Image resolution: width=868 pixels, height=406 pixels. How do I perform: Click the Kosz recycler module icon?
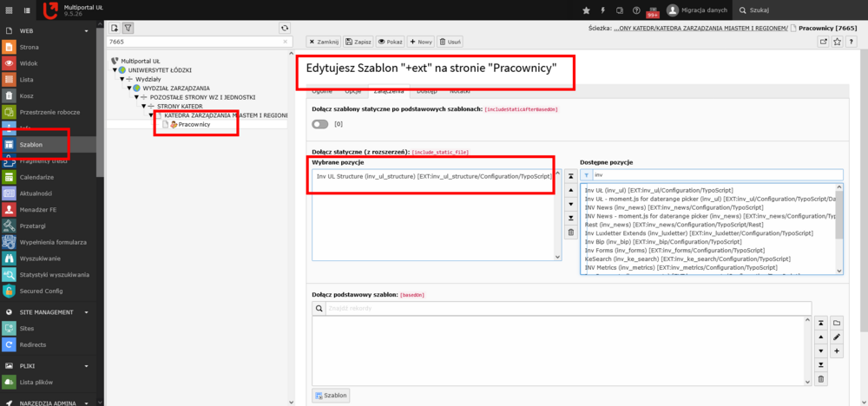coord(9,95)
